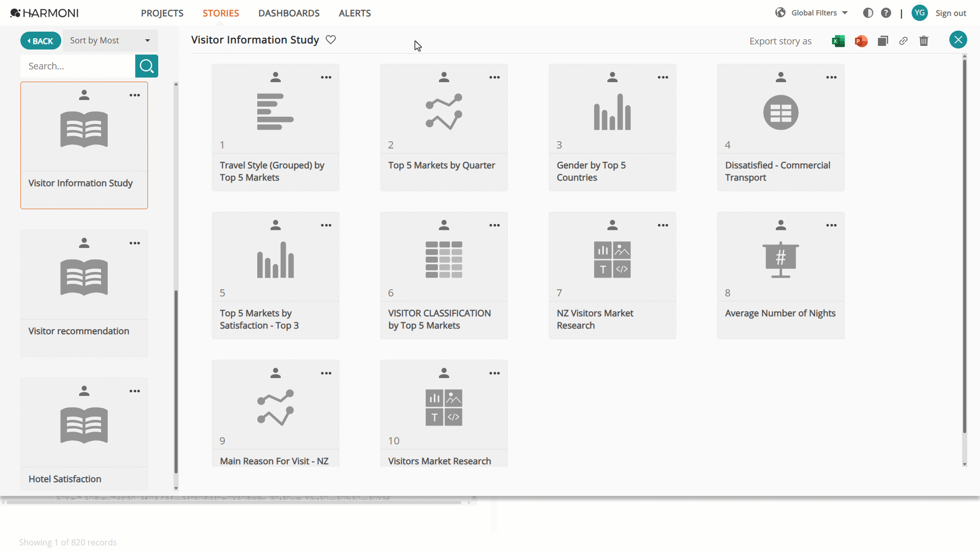This screenshot has width=980, height=551.
Task: Click the NZ Visitors Market Research title
Action: pyautogui.click(x=595, y=319)
